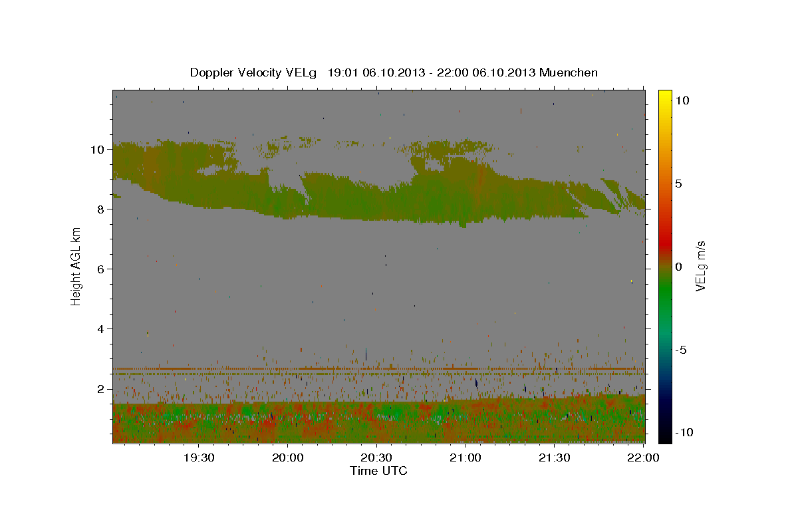Click the colorbar value 5 label
Image resolution: width=798 pixels, height=532 pixels.
679,184
